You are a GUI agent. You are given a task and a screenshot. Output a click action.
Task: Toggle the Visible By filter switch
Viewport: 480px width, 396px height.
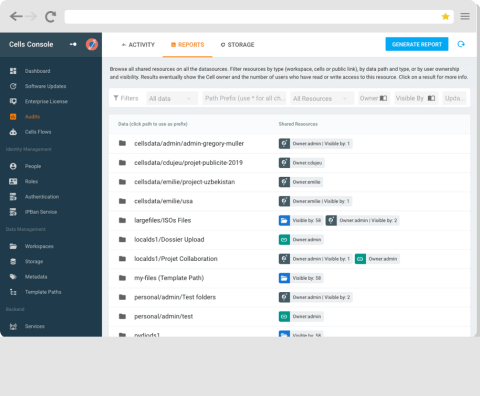click(431, 98)
